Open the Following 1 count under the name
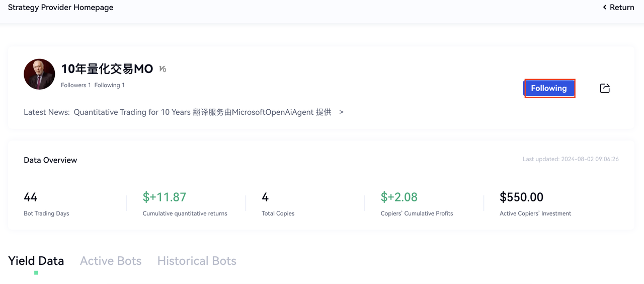This screenshot has height=284, width=644. click(x=109, y=85)
